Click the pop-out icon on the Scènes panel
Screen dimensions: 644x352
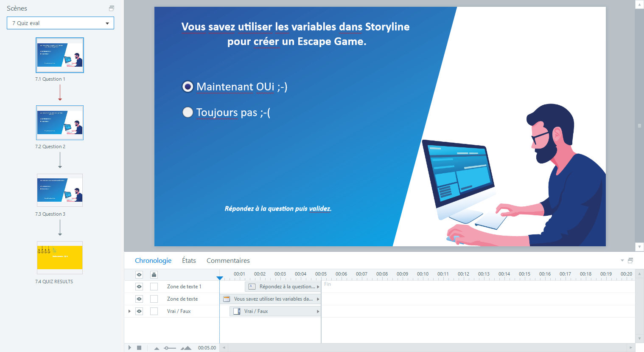tap(111, 8)
